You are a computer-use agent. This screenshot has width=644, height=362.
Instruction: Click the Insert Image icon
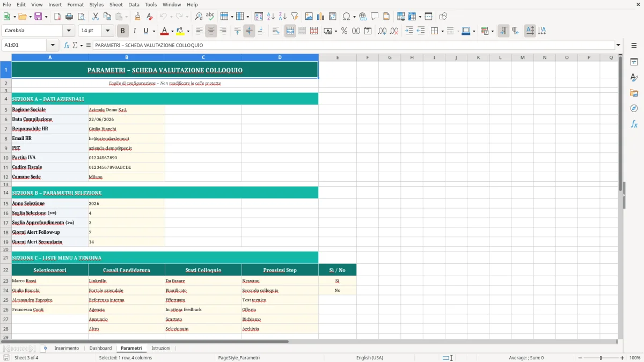click(309, 17)
